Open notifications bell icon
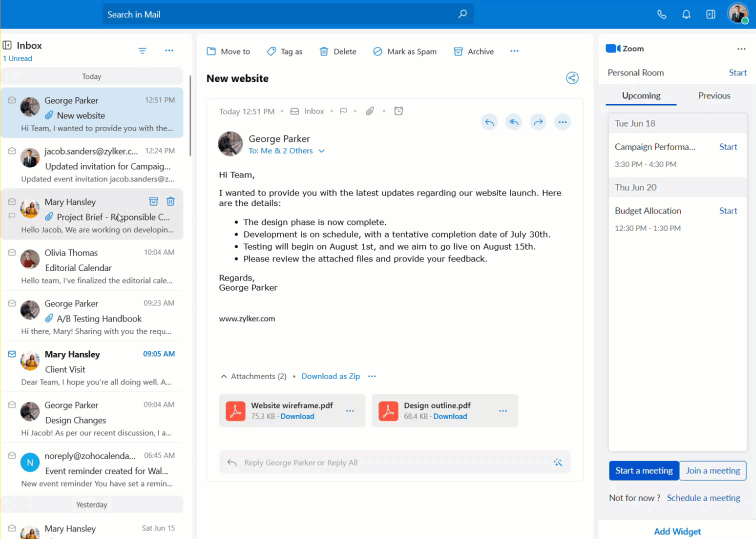 click(x=686, y=14)
